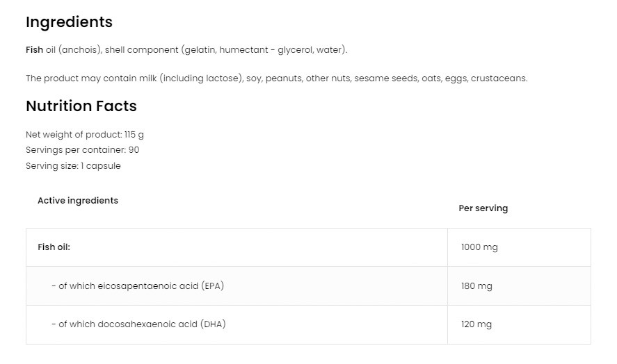Click the Servings per container line

pos(83,150)
